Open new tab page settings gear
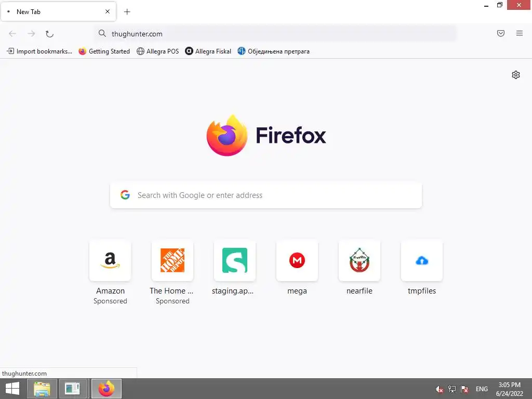 click(516, 75)
